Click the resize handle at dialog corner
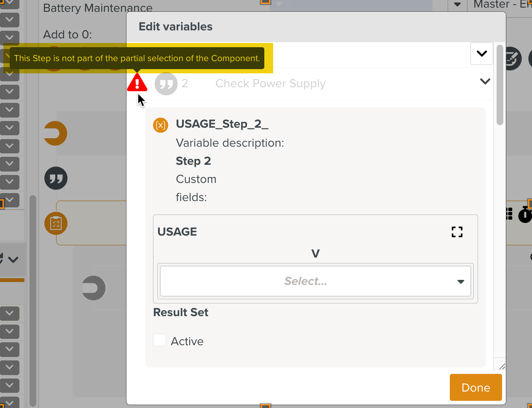532x408 pixels. tap(502, 366)
